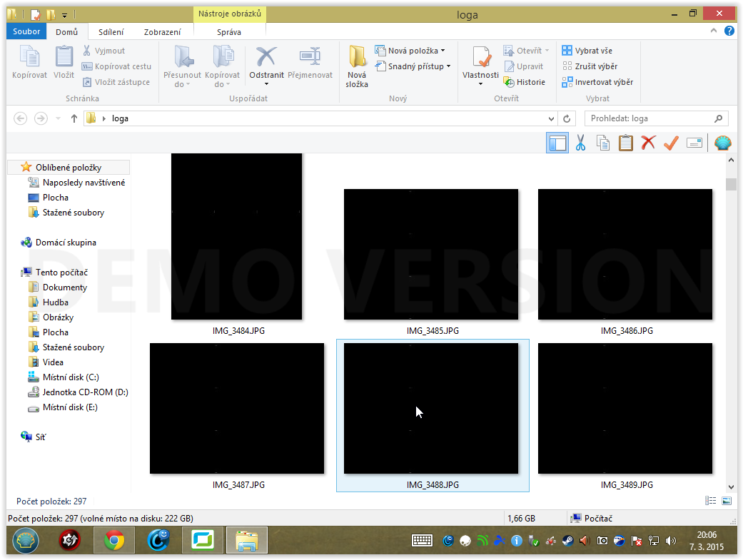Screen dimensions: 743x560
Task: Click the rename toolbar icon
Action: point(694,143)
